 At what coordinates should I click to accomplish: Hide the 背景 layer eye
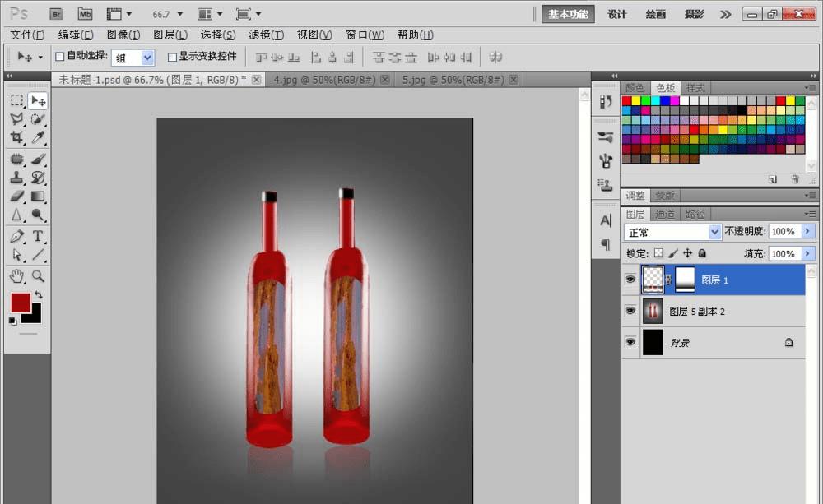(x=630, y=342)
